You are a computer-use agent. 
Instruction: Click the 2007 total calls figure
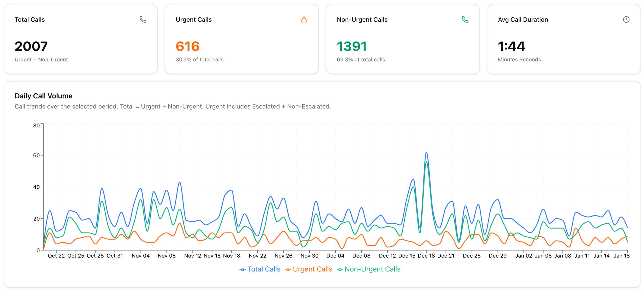click(31, 46)
